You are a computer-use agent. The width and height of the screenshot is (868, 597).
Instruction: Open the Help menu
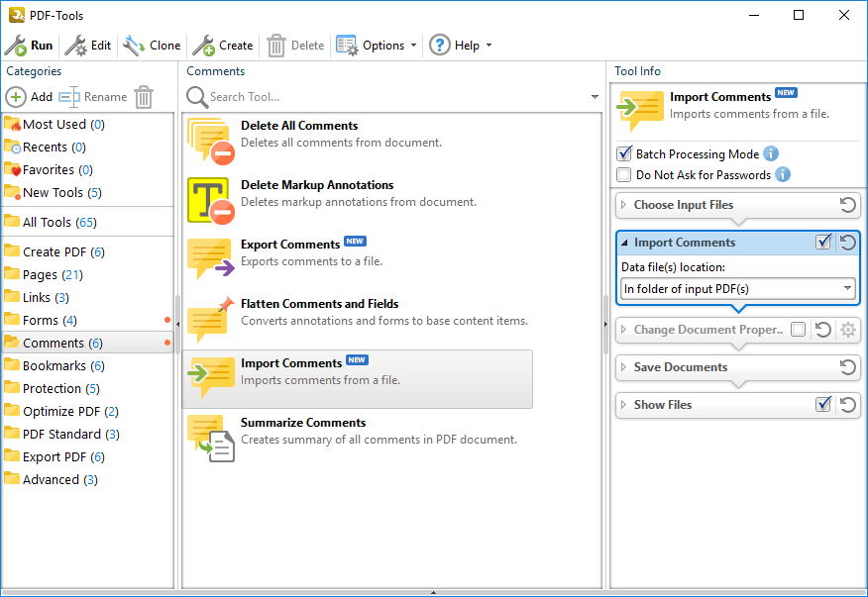coord(461,46)
